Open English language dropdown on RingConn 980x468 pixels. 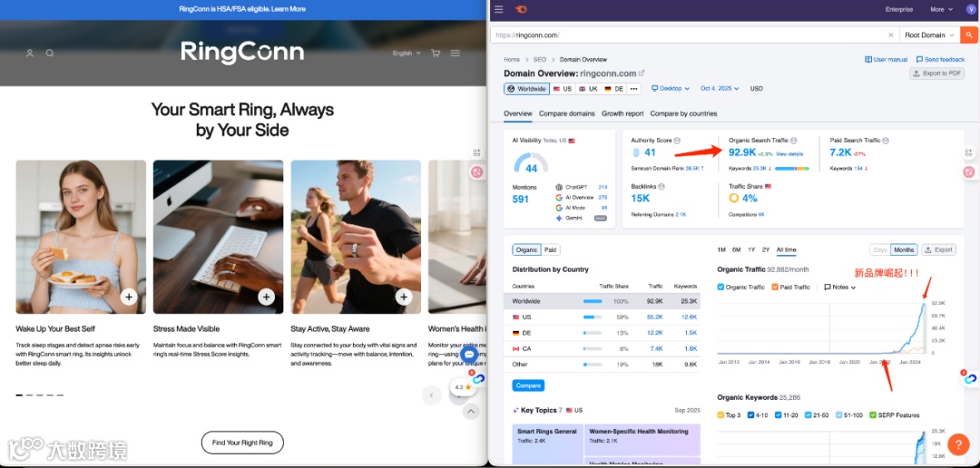[x=407, y=54]
